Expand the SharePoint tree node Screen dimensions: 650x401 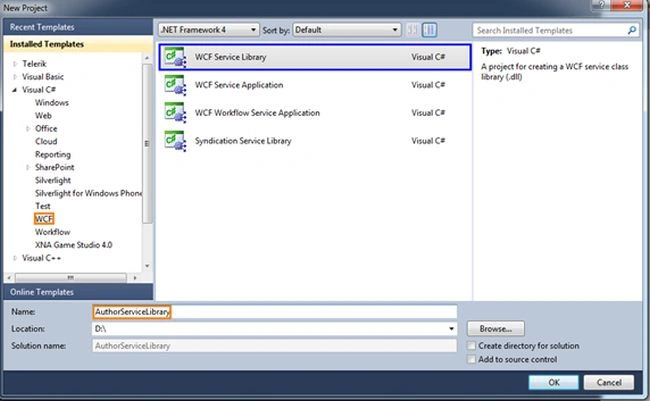tap(28, 168)
